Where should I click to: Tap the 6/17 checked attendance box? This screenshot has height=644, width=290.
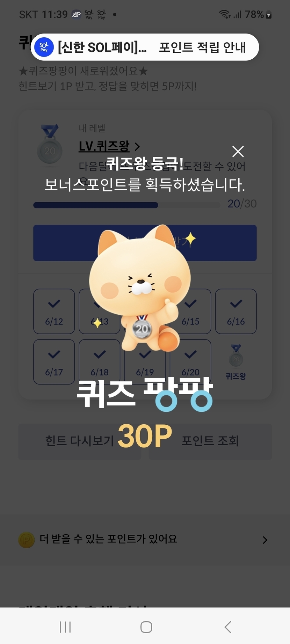[54, 362]
